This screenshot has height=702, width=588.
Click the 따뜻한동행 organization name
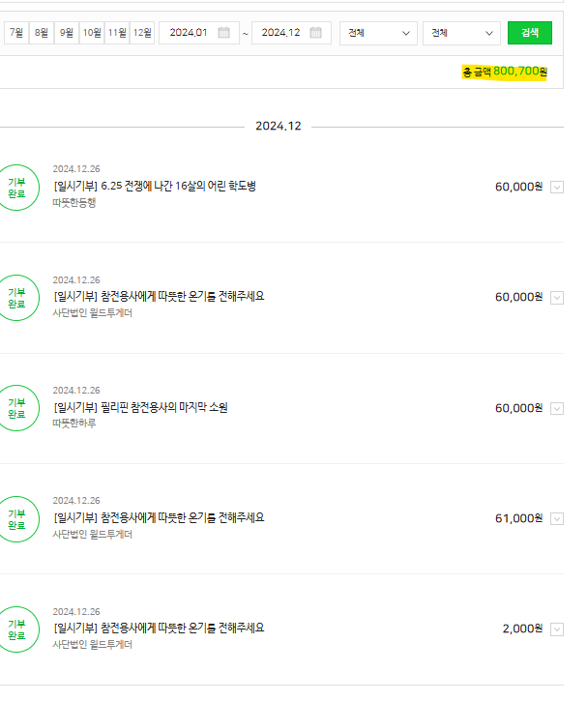(x=74, y=202)
